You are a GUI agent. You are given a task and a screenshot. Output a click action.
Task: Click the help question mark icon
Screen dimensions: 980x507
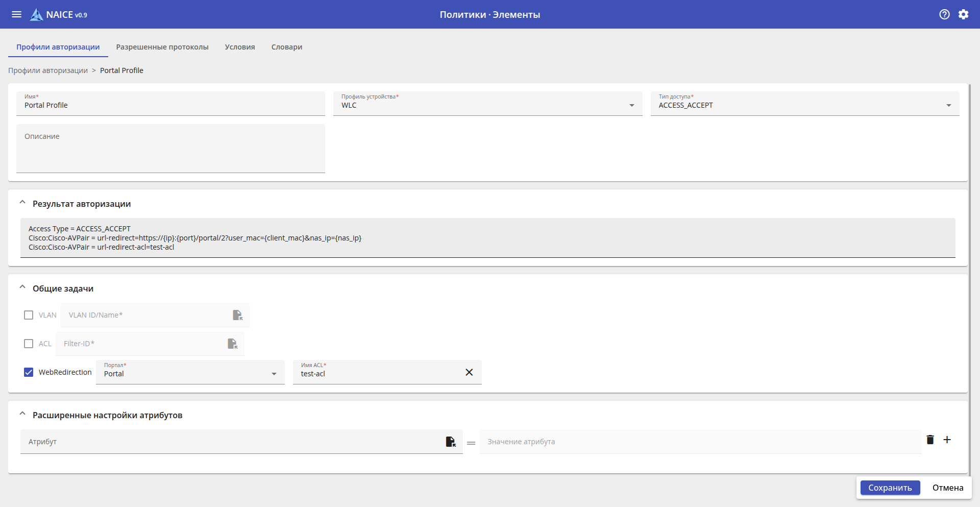click(944, 14)
